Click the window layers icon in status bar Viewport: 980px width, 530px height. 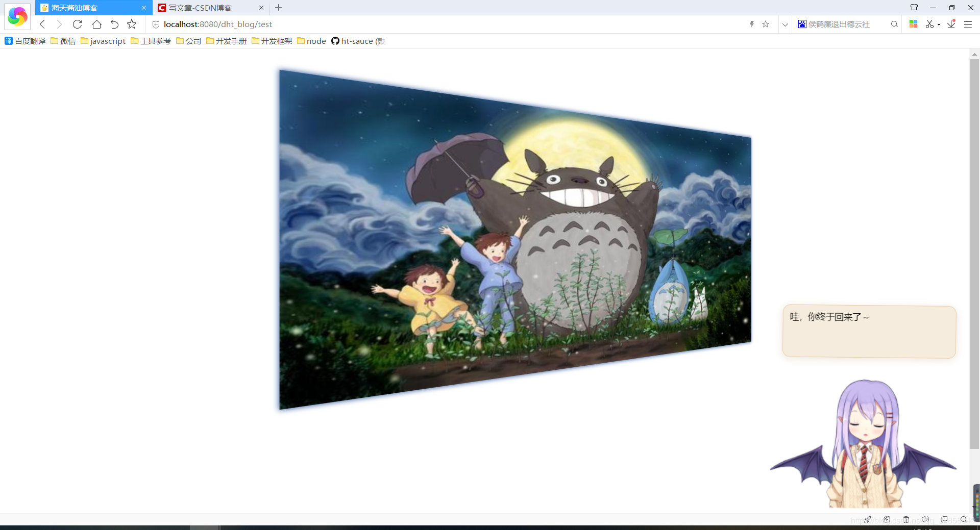(x=944, y=519)
